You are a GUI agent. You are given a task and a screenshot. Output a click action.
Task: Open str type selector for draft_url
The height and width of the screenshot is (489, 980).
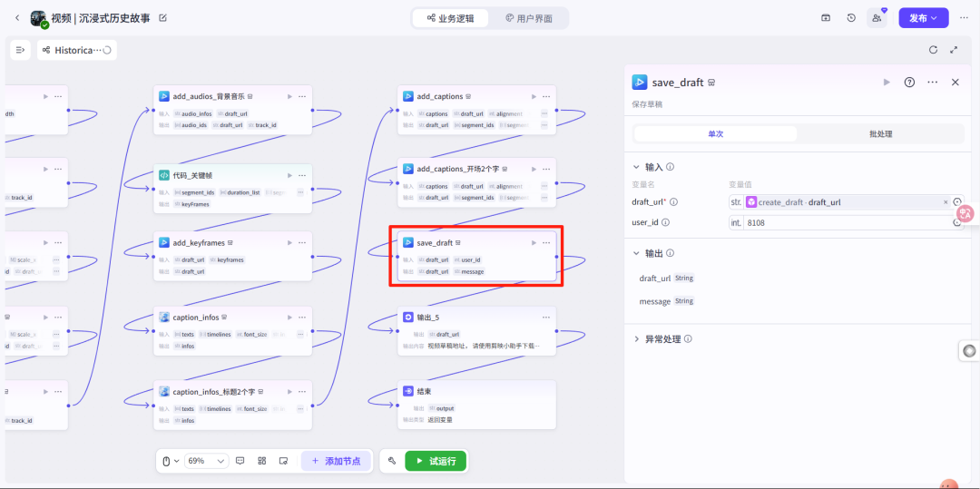[x=736, y=202]
